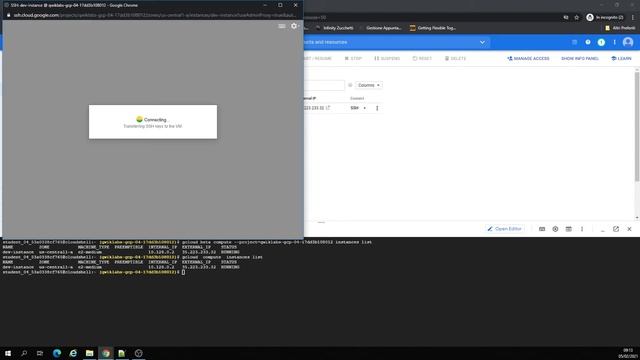Click the Cloud Shell web preview icon
Image resolution: width=640 pixels, height=360 pixels.
[568, 229]
